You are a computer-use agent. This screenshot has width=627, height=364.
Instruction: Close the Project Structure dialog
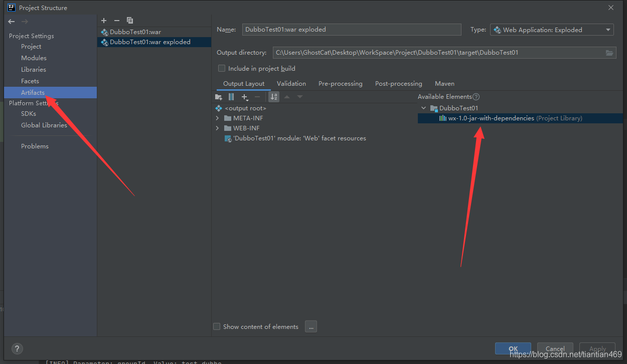tap(610, 8)
